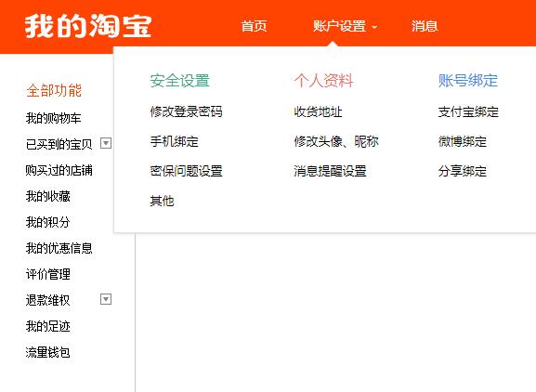
Task: Select the 个人资料 heading
Action: pos(323,81)
